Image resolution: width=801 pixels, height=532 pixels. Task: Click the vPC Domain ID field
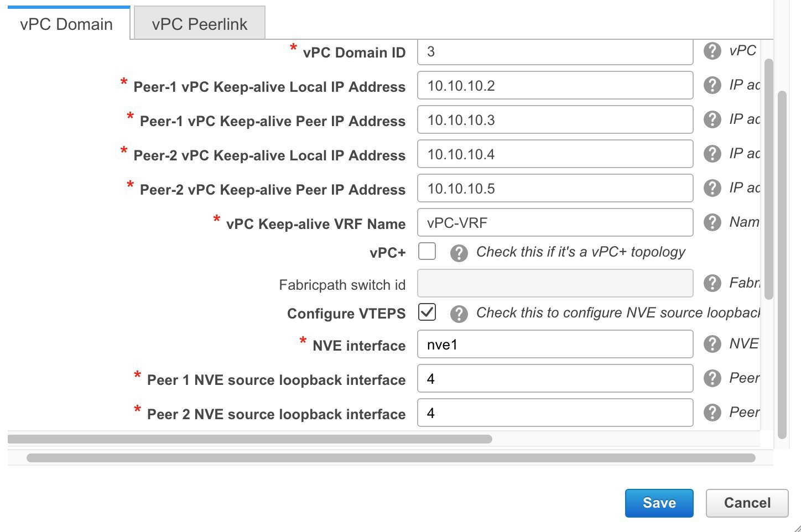coord(555,52)
